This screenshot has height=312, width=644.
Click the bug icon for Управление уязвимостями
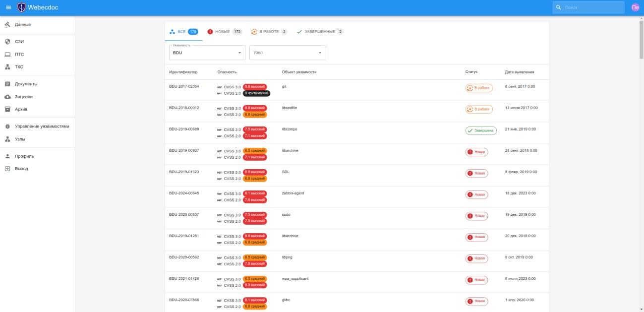pos(7,126)
